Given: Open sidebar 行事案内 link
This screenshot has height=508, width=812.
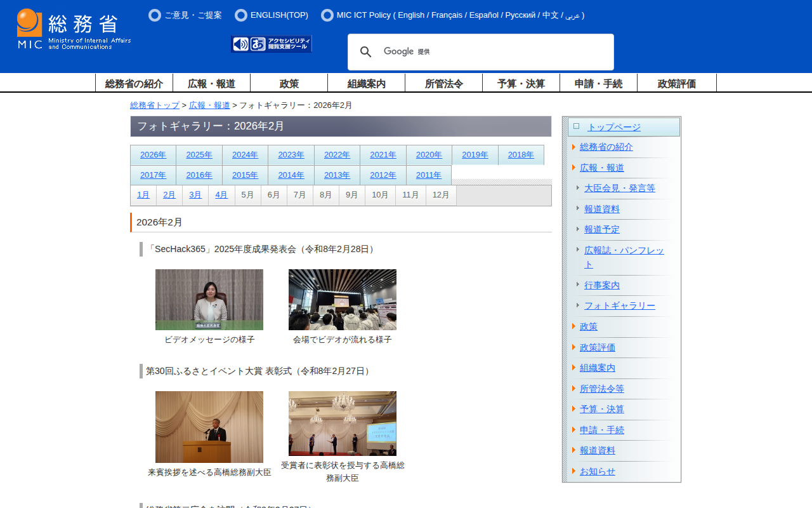Looking at the screenshot, I should [602, 286].
